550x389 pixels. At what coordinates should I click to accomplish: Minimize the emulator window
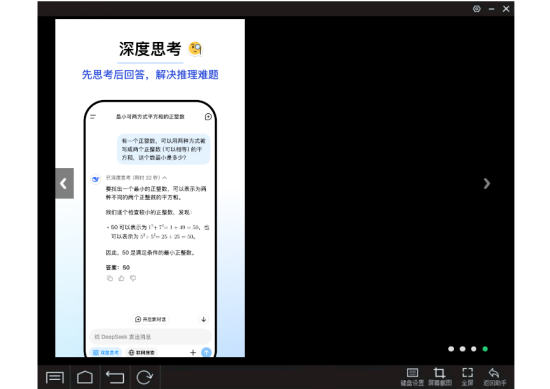pyautogui.click(x=491, y=9)
